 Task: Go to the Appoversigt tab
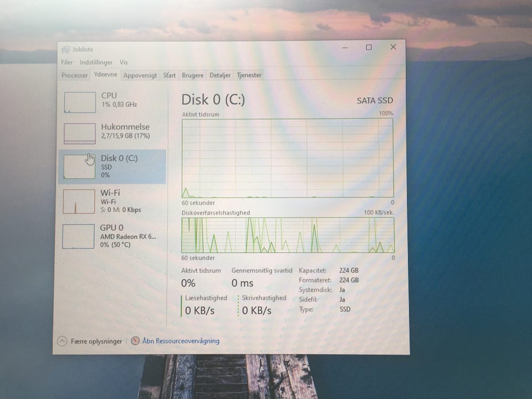pyautogui.click(x=140, y=75)
